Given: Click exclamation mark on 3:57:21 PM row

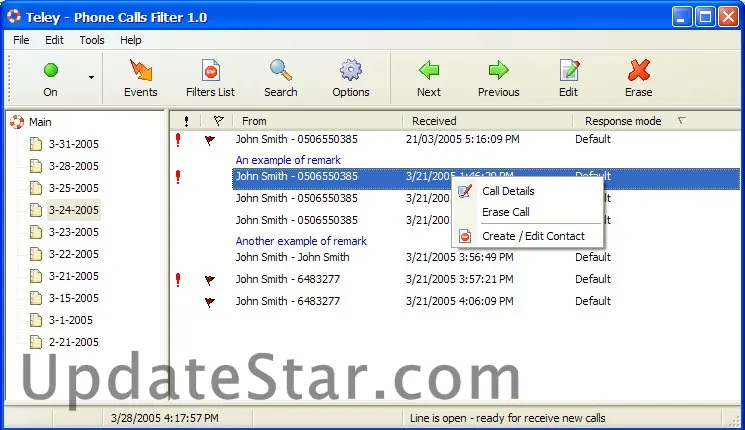Looking at the screenshot, I should point(178,279).
